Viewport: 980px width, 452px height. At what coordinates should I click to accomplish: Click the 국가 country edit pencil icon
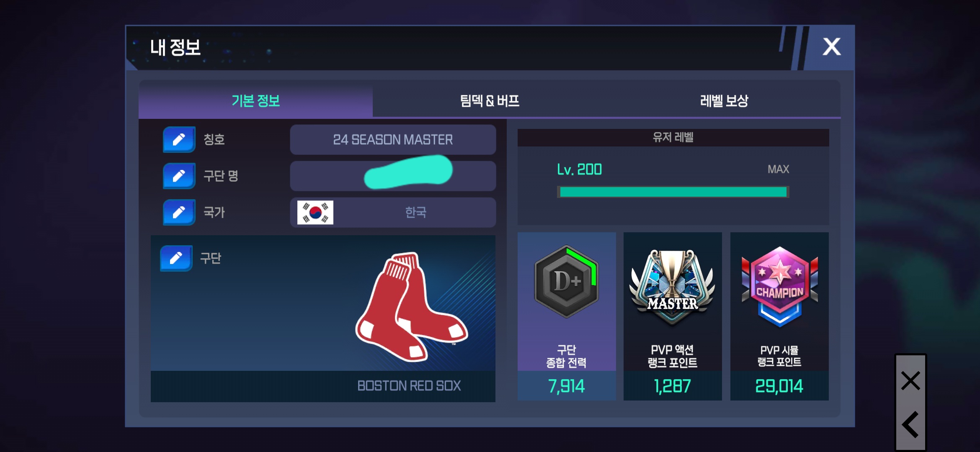179,212
